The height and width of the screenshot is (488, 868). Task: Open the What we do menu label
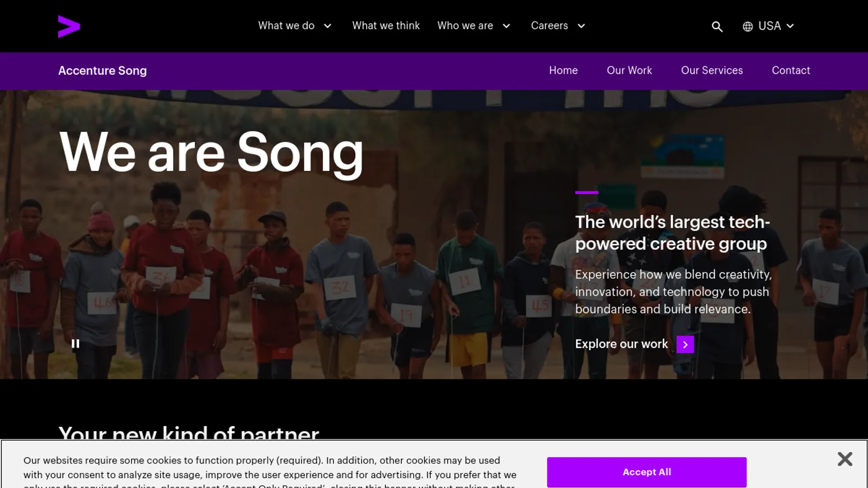pyautogui.click(x=286, y=25)
